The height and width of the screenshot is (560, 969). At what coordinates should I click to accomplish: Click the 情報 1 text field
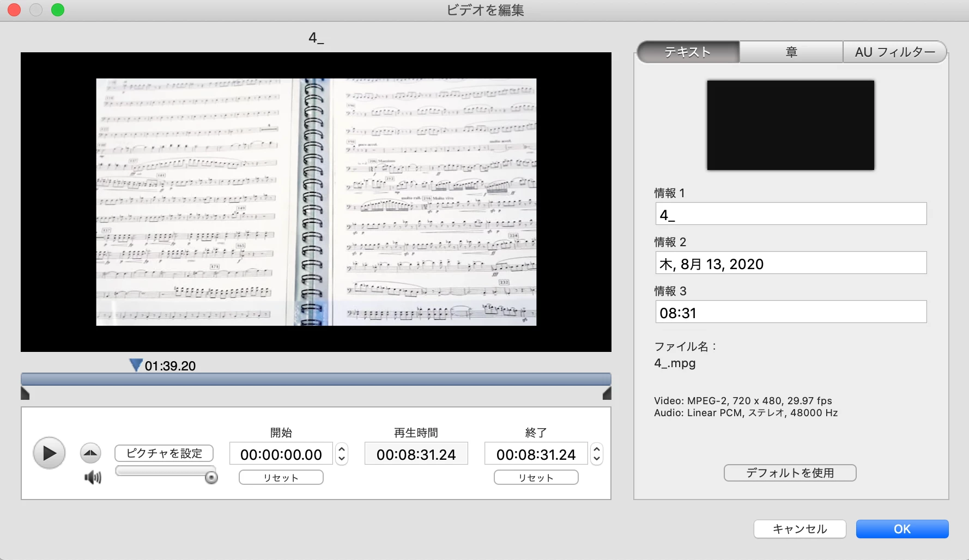[791, 214]
